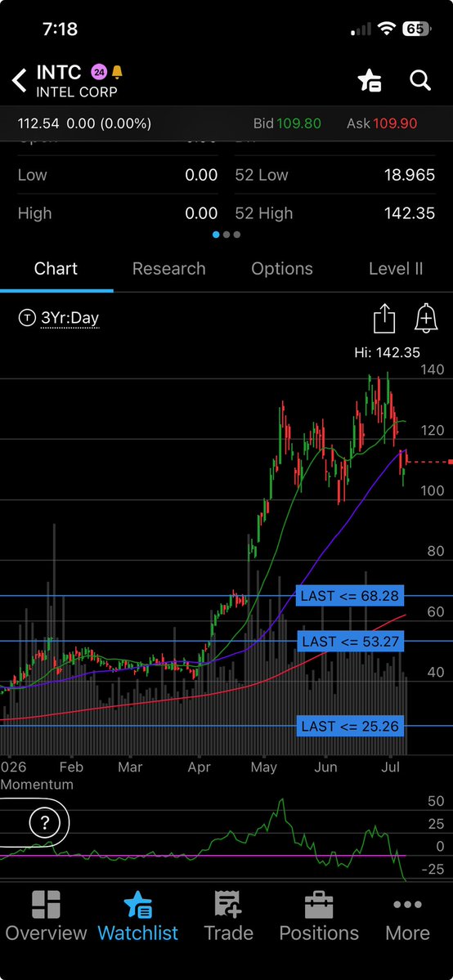
Task: Select the LAST <= 53.27 alert label
Action: click(x=350, y=642)
